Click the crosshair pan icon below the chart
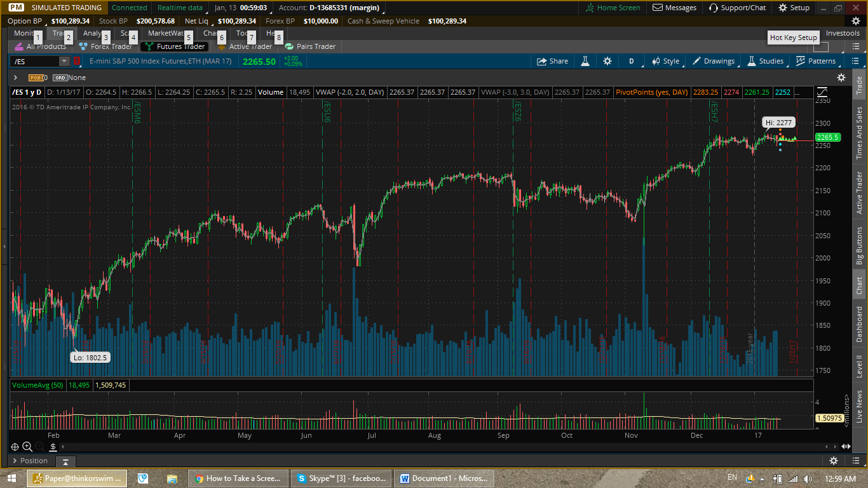The height and width of the screenshot is (488, 868). tap(15, 447)
